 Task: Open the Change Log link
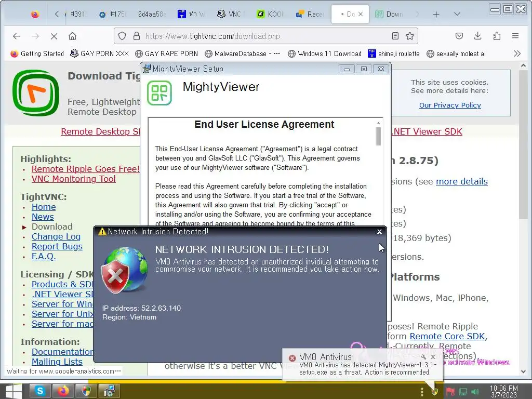(x=56, y=236)
